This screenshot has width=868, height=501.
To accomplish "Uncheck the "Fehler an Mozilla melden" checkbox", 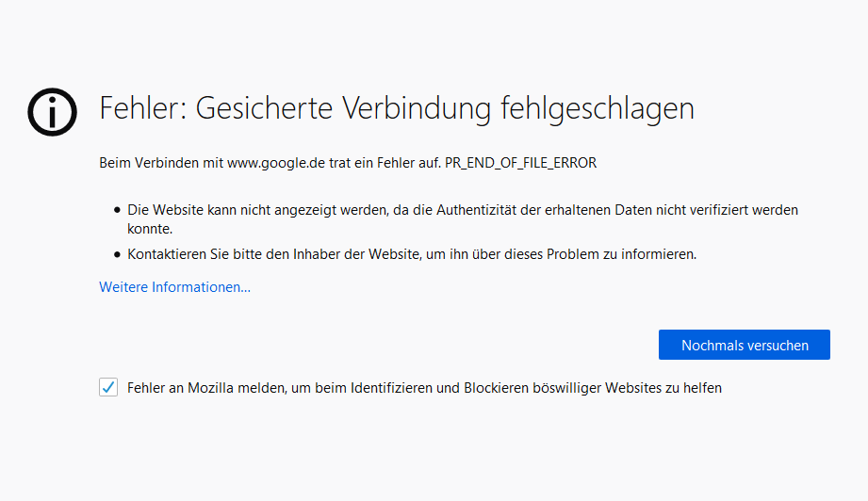I will 108,387.
